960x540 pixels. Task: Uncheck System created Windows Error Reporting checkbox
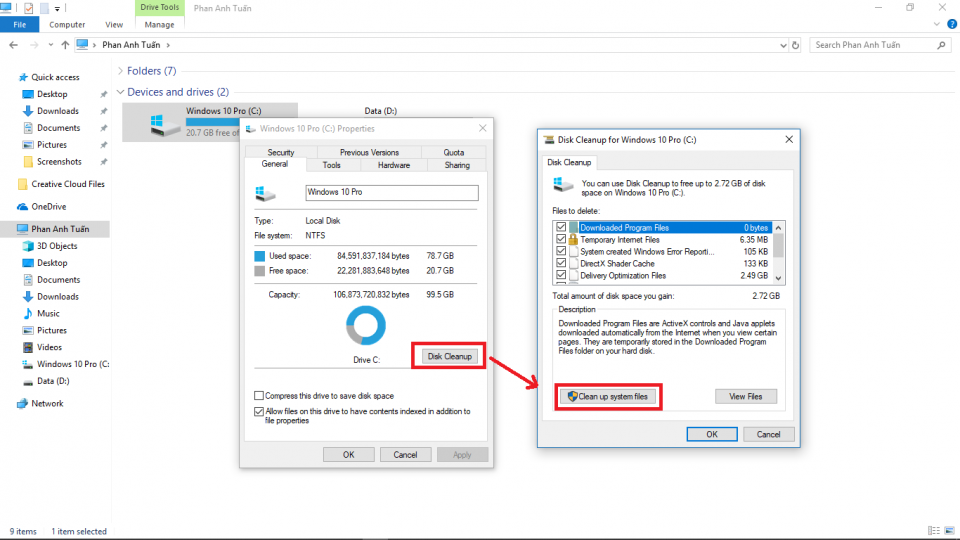[561, 251]
